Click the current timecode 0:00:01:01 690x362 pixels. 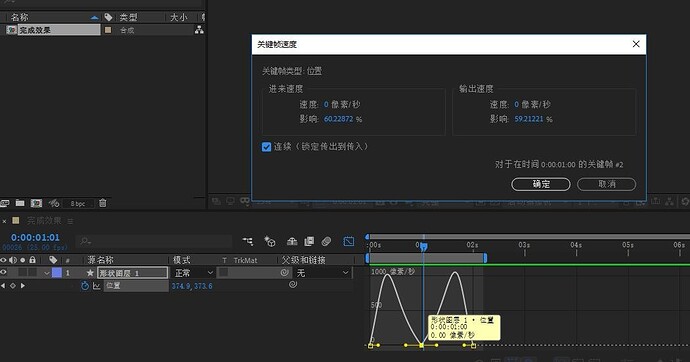point(35,238)
